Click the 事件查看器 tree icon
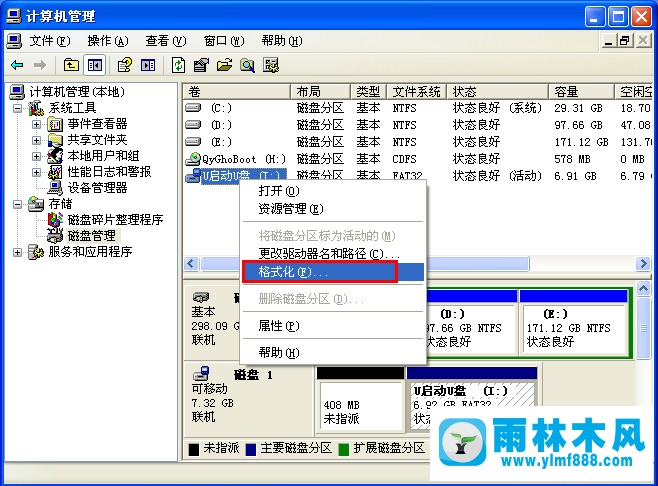This screenshot has width=658, height=486. [55, 124]
